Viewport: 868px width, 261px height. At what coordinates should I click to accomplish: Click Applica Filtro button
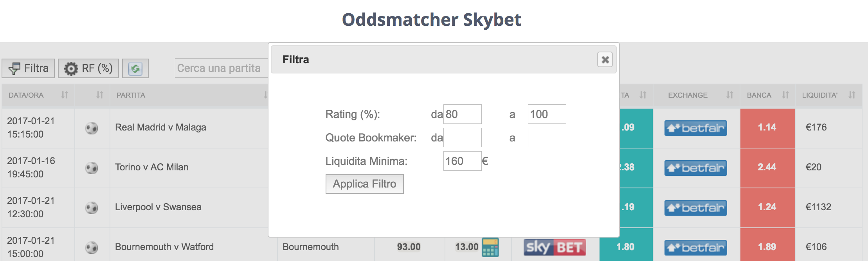[365, 184]
